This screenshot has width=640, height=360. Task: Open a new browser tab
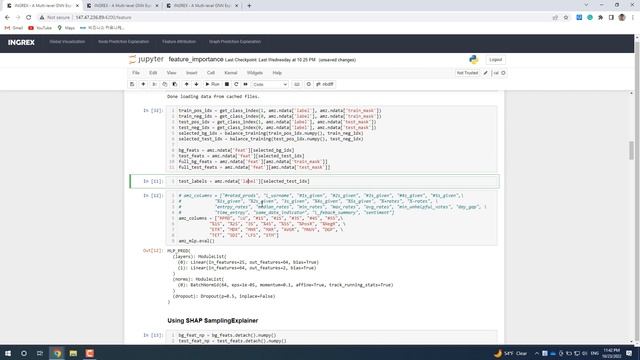coord(249,6)
